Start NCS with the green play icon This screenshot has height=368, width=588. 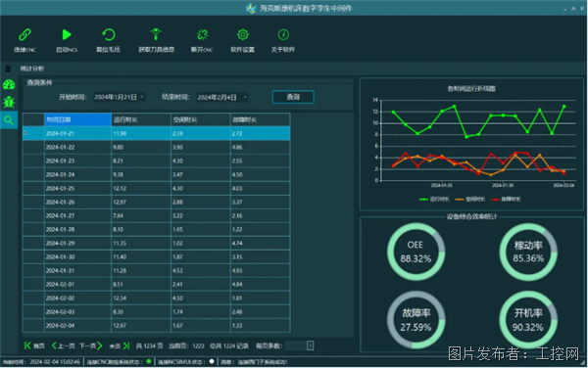(67, 35)
